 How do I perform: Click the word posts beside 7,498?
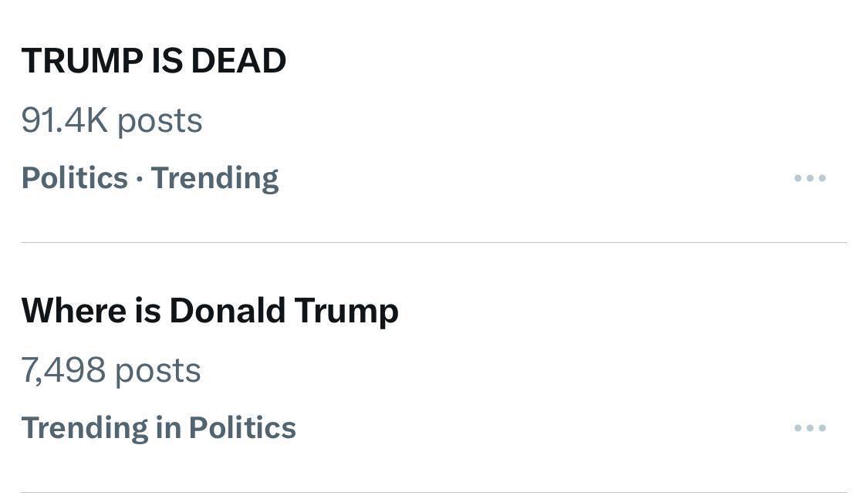158,371
